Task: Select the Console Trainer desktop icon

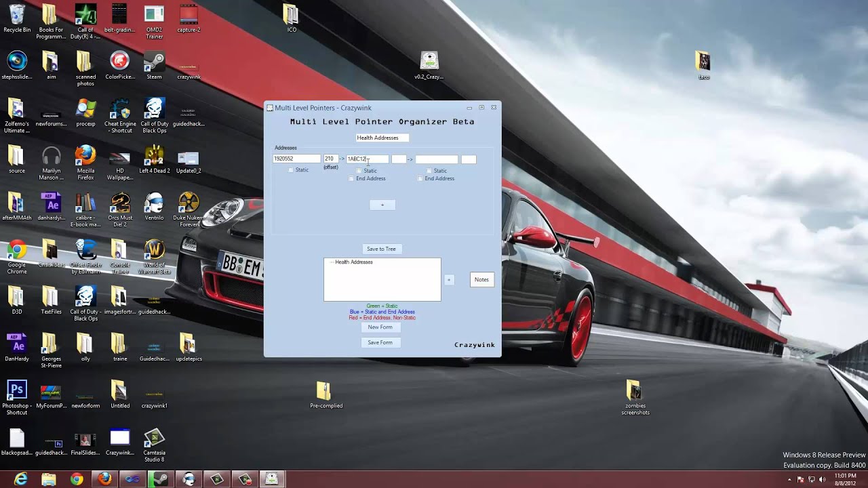Action: pyautogui.click(x=120, y=257)
